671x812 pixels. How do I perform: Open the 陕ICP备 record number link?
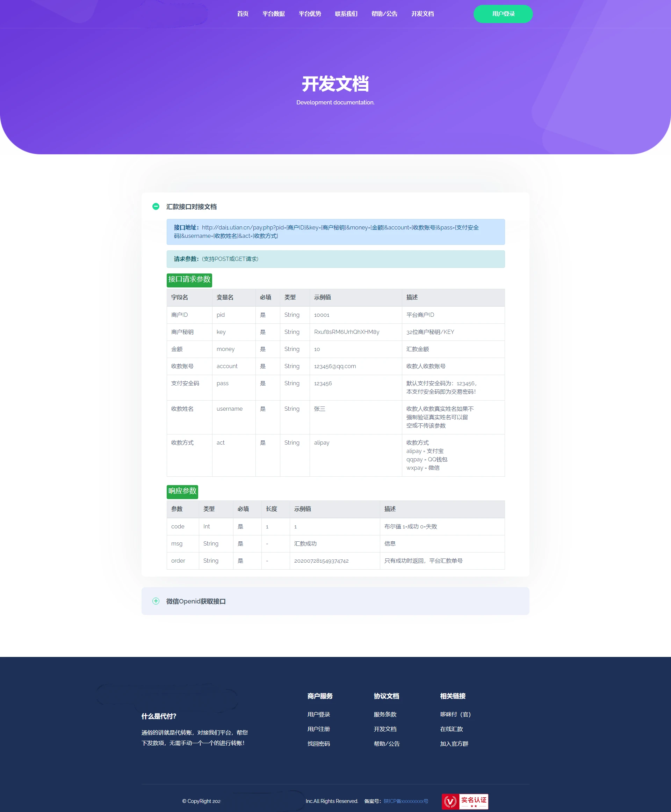click(406, 801)
